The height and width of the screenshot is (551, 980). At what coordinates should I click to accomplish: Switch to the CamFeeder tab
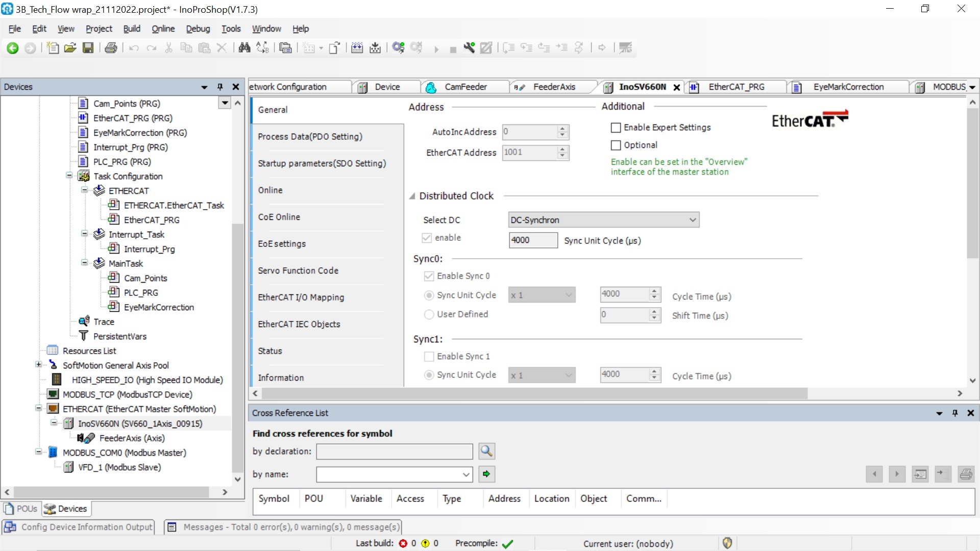coord(465,87)
